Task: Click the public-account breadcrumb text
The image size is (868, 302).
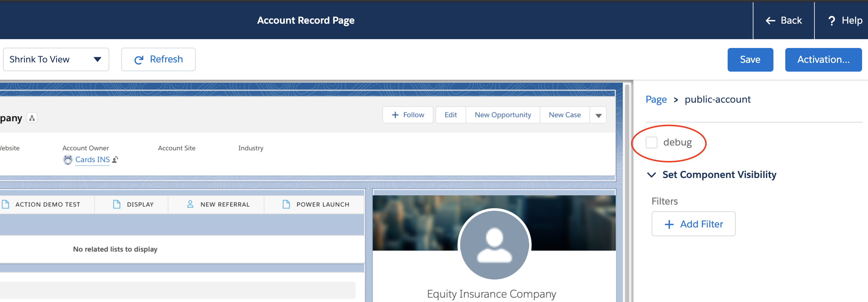Action: (x=718, y=99)
